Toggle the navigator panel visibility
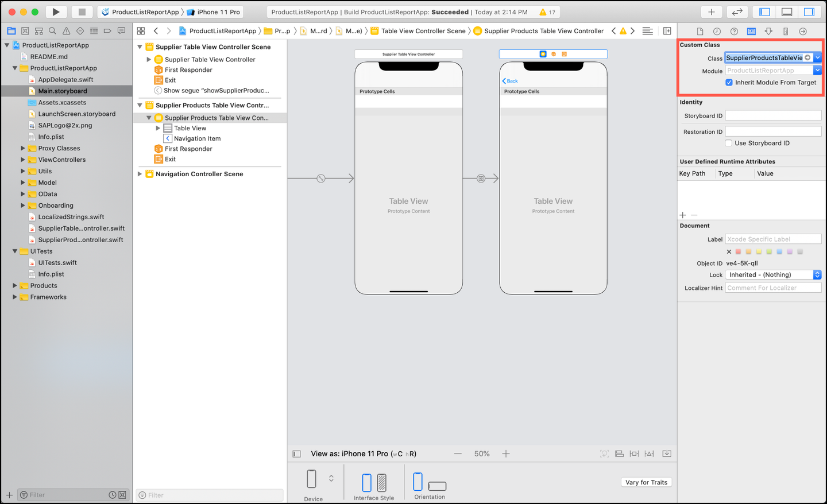The height and width of the screenshot is (504, 827). (764, 11)
